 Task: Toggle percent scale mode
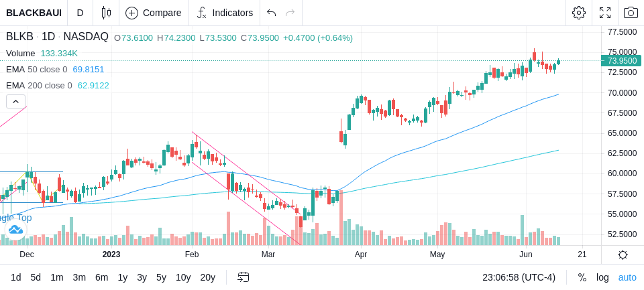click(582, 278)
